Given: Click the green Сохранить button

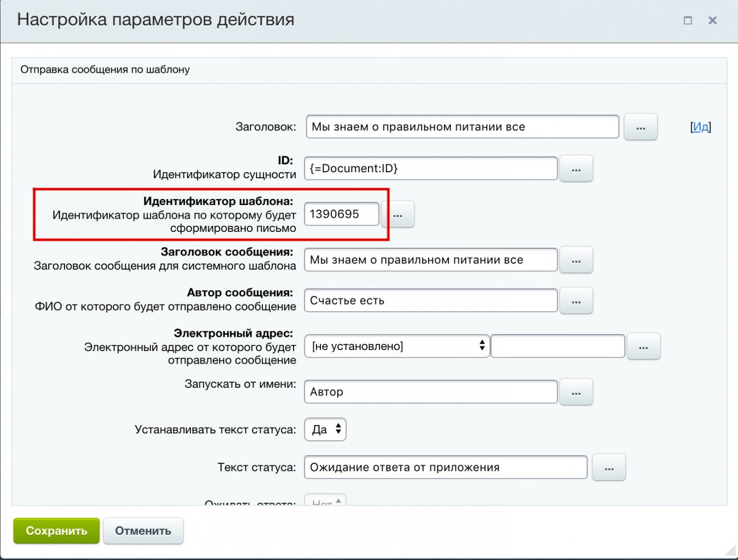Looking at the screenshot, I should (x=56, y=530).
